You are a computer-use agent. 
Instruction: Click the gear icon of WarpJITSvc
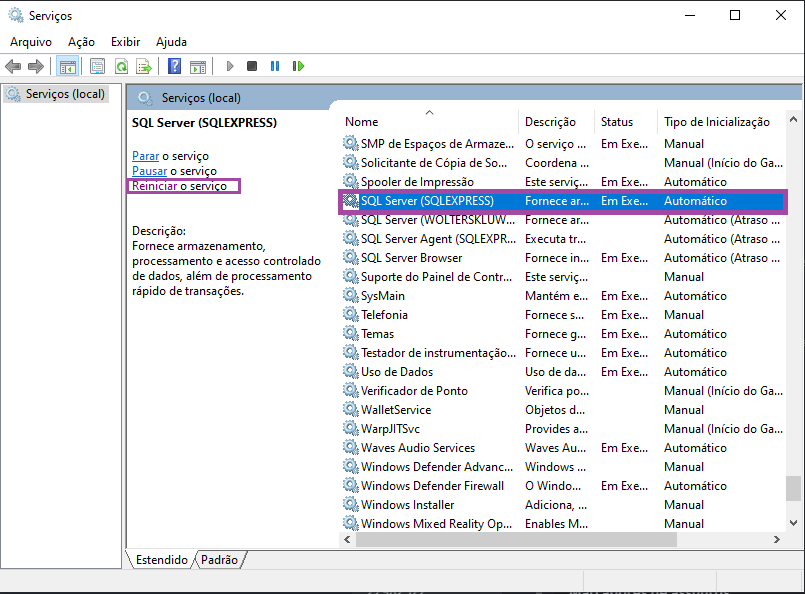tap(351, 428)
